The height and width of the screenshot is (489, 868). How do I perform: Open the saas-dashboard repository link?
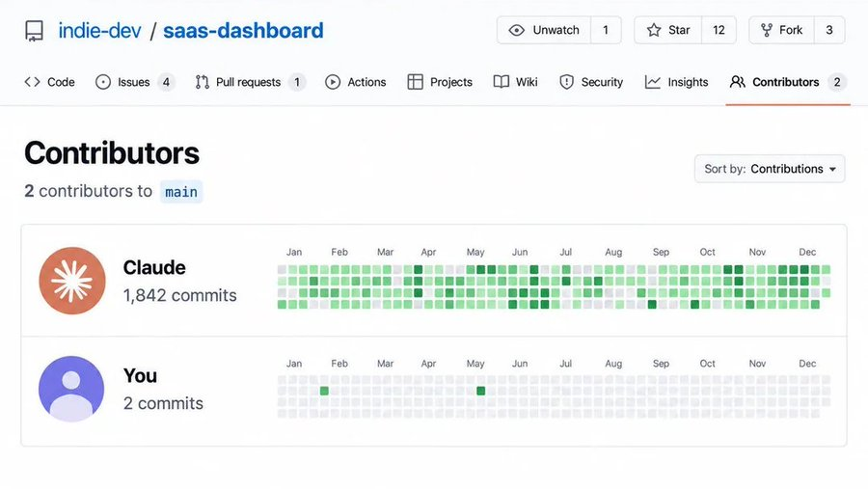click(243, 31)
